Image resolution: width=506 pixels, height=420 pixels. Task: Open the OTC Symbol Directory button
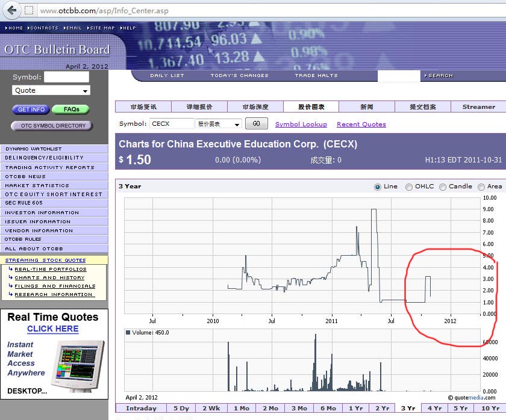click(52, 126)
